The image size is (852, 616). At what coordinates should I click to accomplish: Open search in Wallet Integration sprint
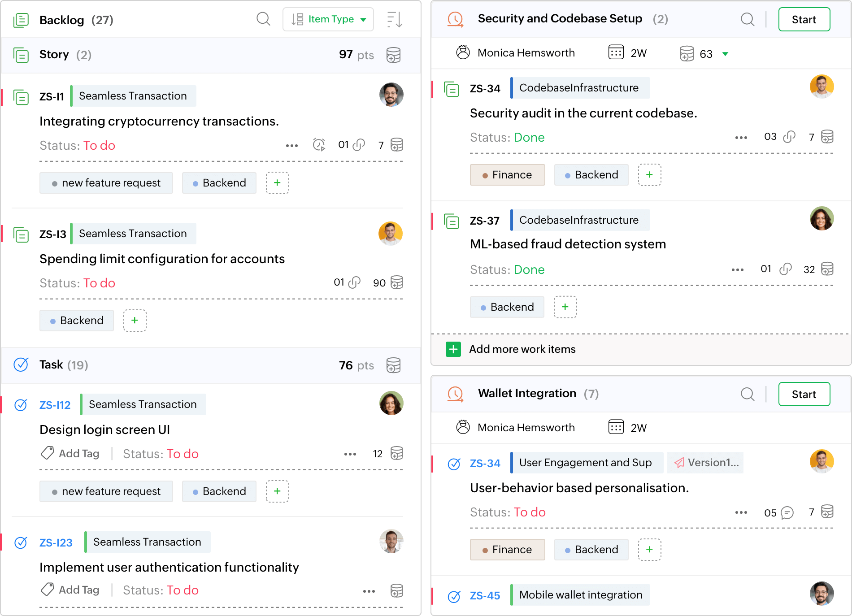747,394
